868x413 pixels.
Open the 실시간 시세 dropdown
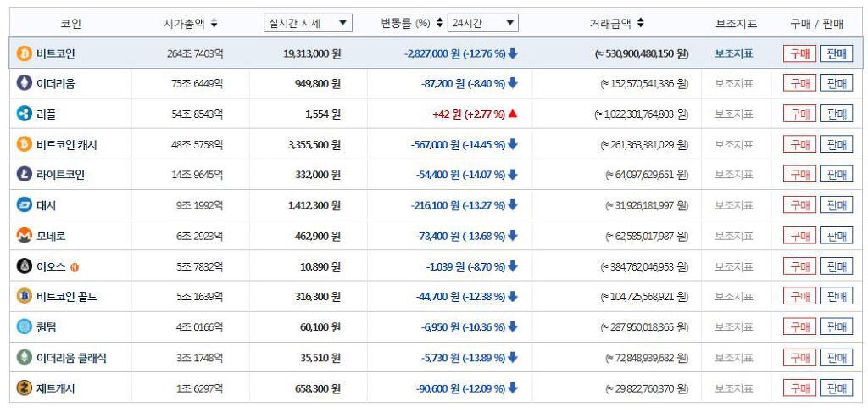click(x=308, y=23)
